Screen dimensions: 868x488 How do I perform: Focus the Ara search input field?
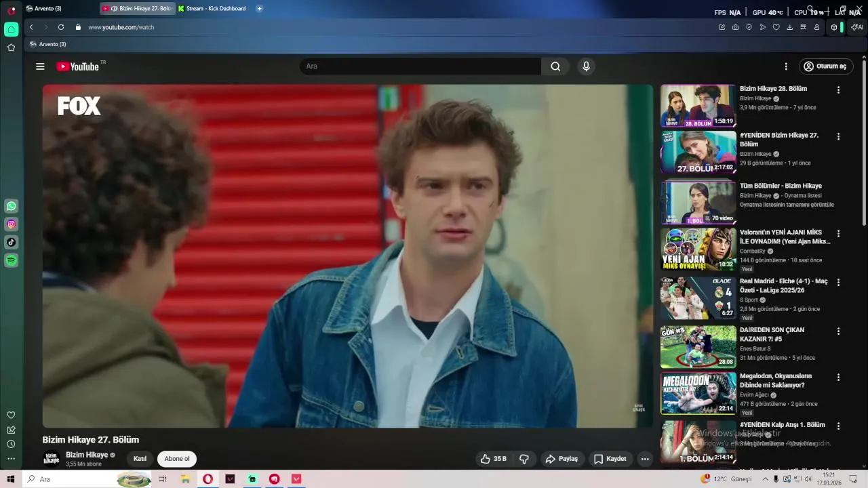click(420, 66)
